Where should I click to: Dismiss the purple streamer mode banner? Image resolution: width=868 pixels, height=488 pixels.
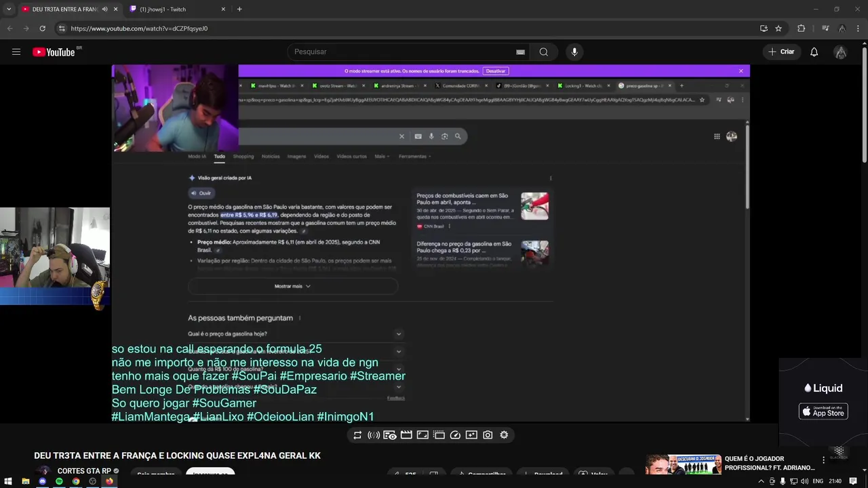click(x=741, y=70)
